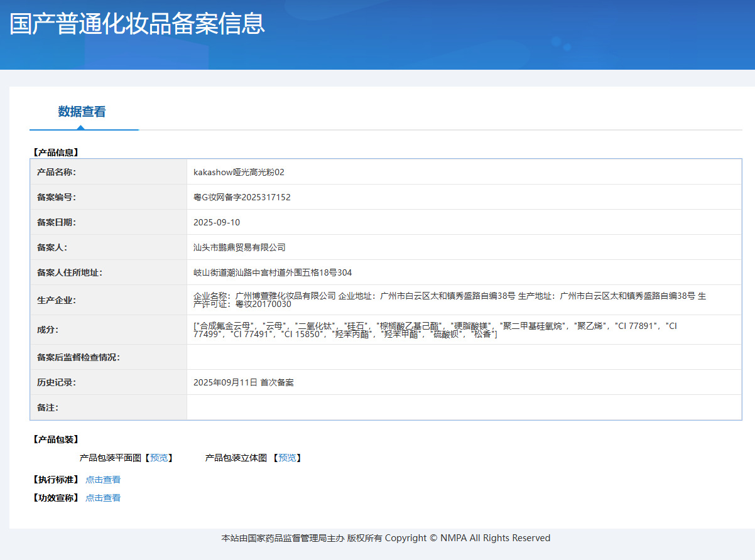The width and height of the screenshot is (755, 560).
Task: Click the ingredients list starting with 合成氟金云母
Action: tap(435, 330)
